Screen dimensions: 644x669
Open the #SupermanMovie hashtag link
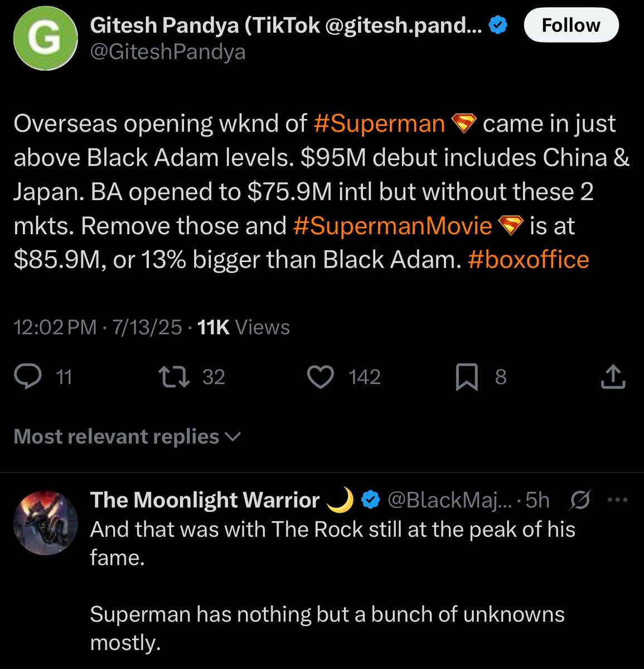click(x=393, y=226)
